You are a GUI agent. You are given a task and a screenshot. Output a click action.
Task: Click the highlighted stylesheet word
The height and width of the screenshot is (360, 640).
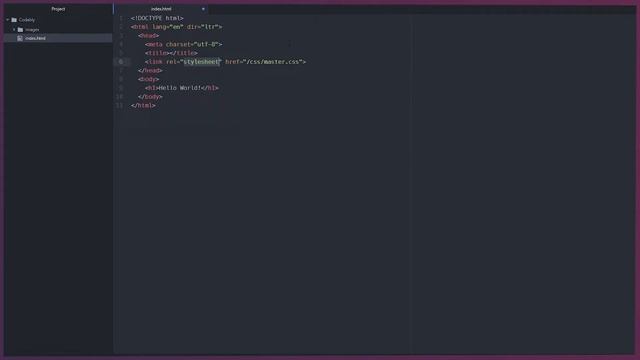201,62
